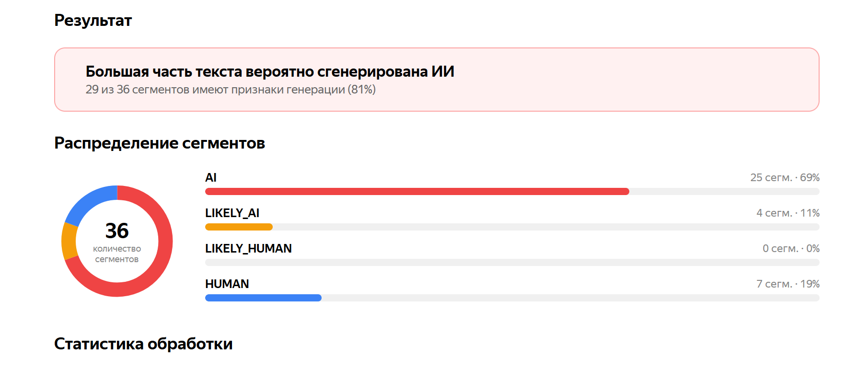Click the 'Статистика обработки' heading
The height and width of the screenshot is (381, 868).
coord(143,344)
